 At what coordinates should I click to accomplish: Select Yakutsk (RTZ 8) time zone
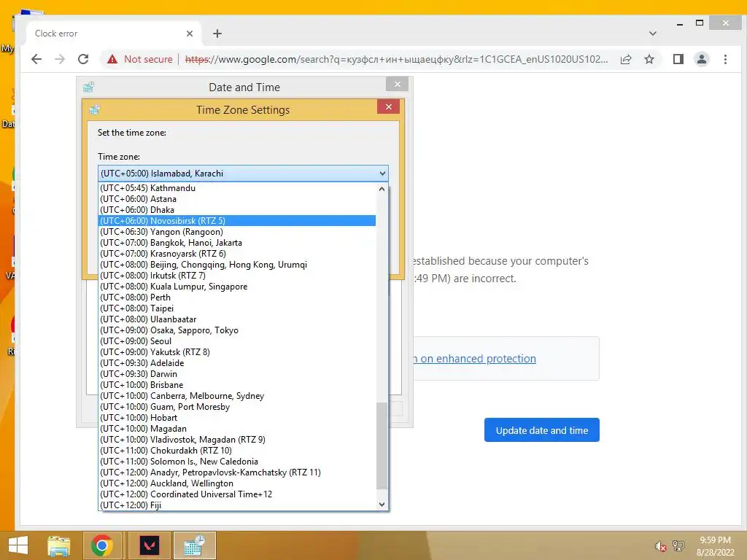click(x=237, y=352)
